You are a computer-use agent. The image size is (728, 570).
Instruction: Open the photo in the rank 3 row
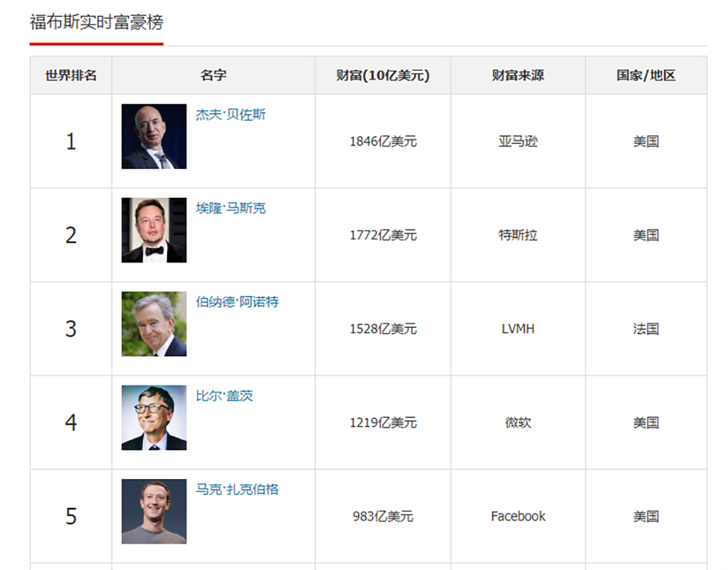pos(154,323)
